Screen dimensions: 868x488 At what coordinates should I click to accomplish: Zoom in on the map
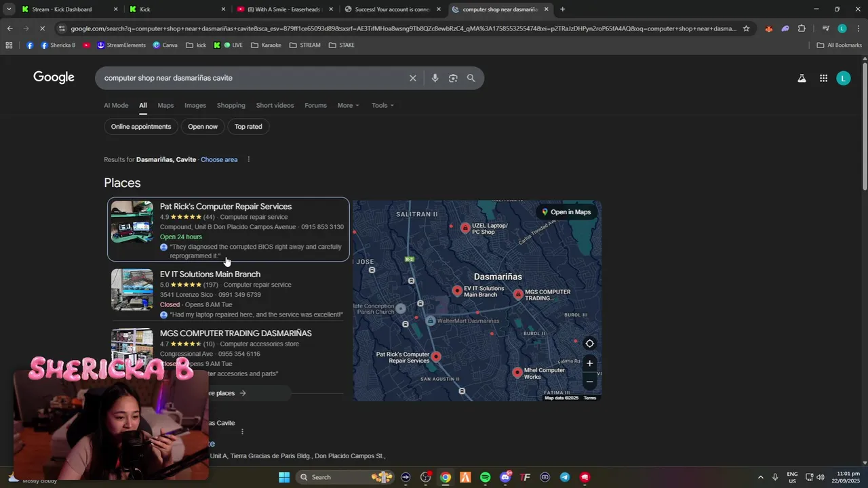pyautogui.click(x=589, y=363)
